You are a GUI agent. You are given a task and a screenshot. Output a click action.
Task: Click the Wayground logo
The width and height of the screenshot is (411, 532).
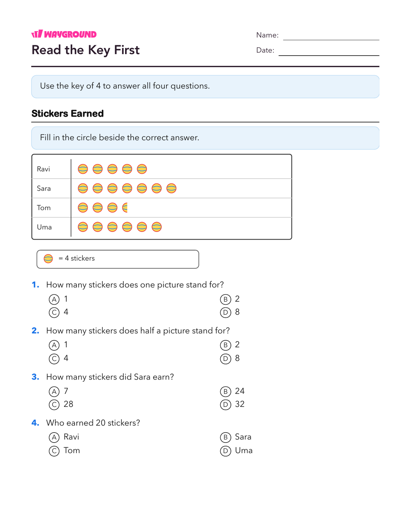click(x=64, y=34)
